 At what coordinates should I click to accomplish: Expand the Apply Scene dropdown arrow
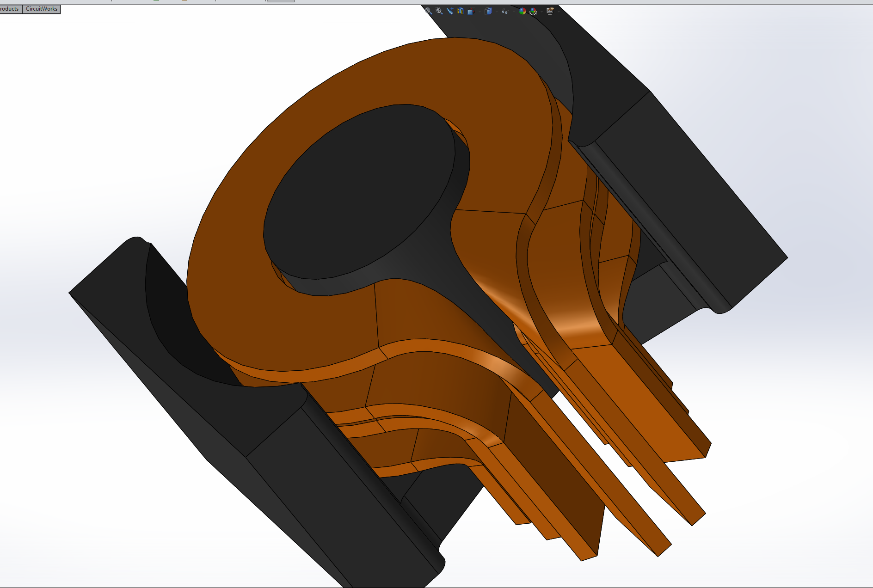tap(542, 12)
